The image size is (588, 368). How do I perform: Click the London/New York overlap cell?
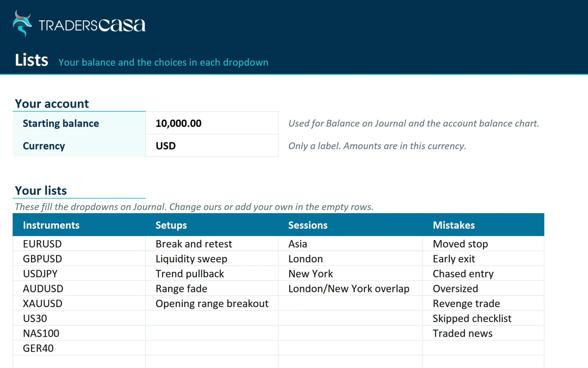[x=350, y=289]
